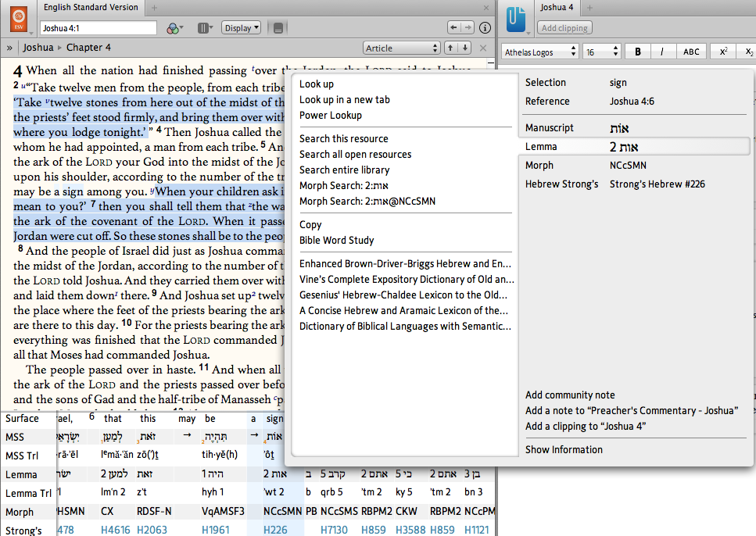756x536 pixels.
Task: Open Gesenius' Hebrew-Chaldee Lexicon
Action: tap(403, 295)
